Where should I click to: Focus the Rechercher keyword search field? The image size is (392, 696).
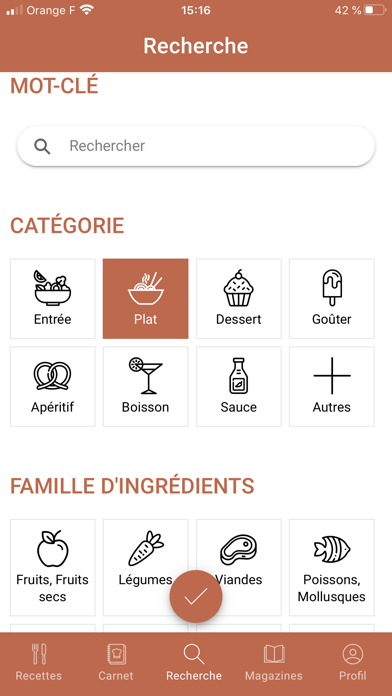pyautogui.click(x=196, y=146)
